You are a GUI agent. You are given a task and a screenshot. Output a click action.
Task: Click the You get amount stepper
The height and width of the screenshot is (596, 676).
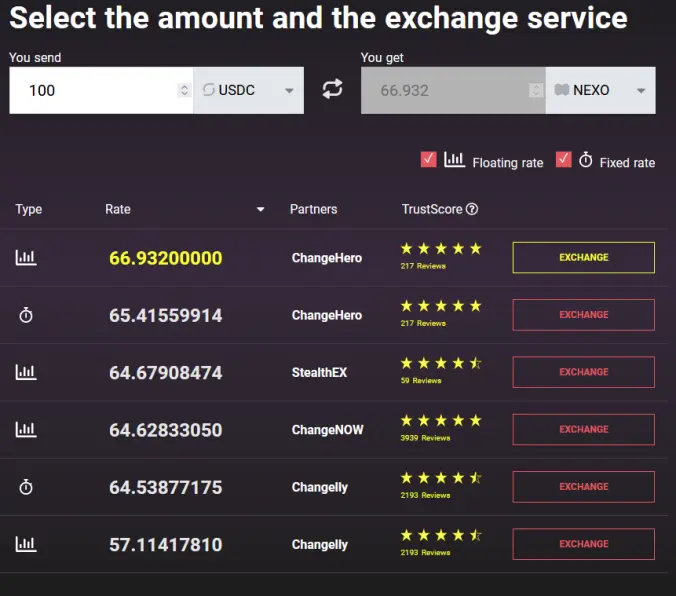pos(536,90)
